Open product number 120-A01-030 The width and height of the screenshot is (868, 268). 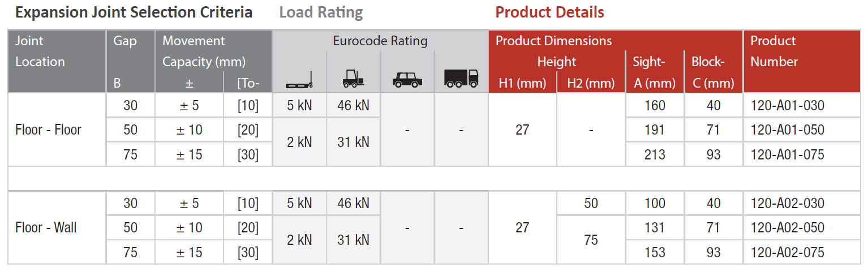pyautogui.click(x=787, y=105)
